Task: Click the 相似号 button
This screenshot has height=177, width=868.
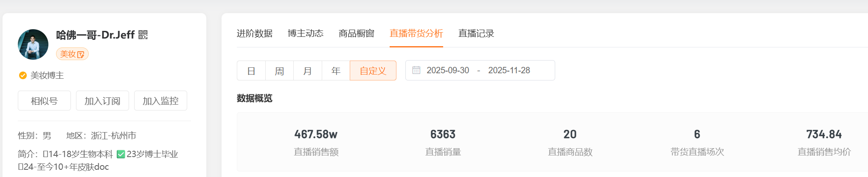Action: (x=44, y=101)
